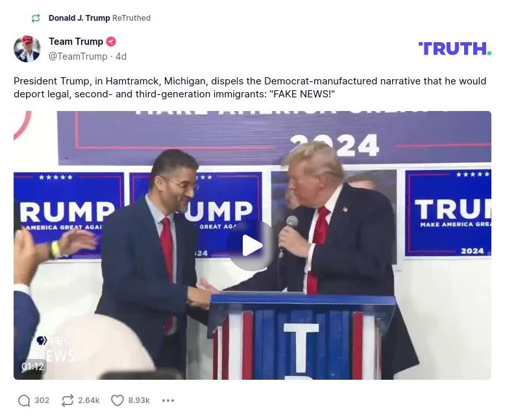Click the ReTruthed label text

(x=131, y=18)
